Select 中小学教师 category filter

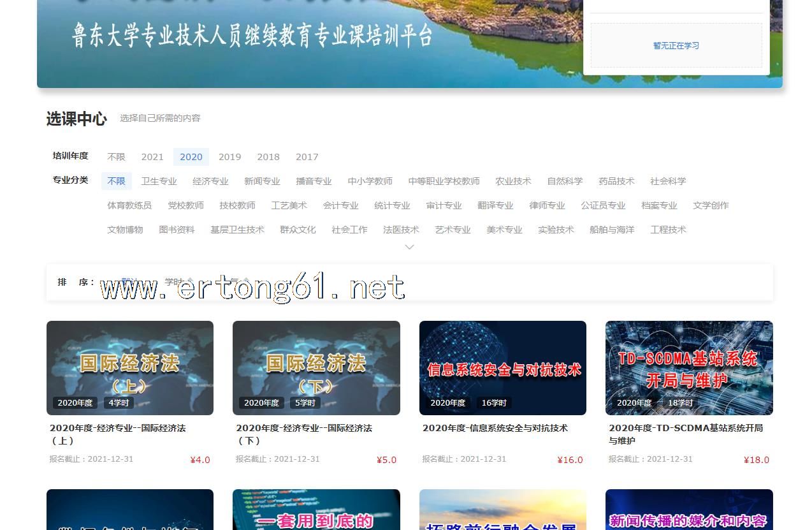pyautogui.click(x=370, y=181)
